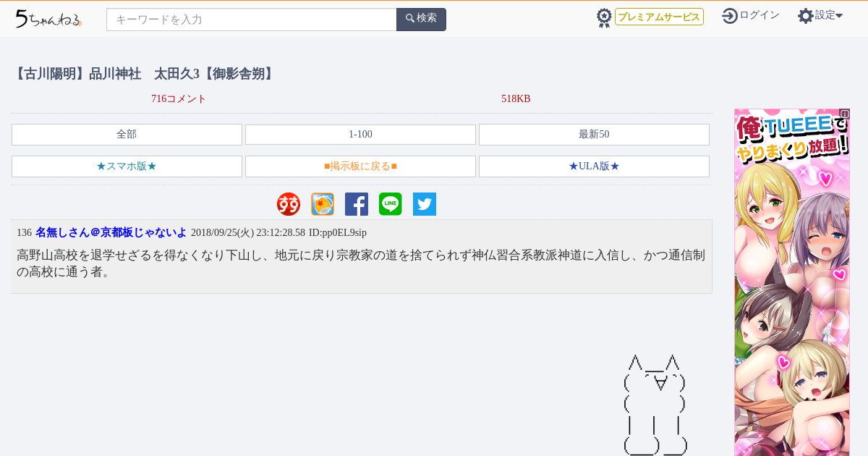Click the ad info icon on banner
This screenshot has width=868, height=456.
tap(844, 114)
